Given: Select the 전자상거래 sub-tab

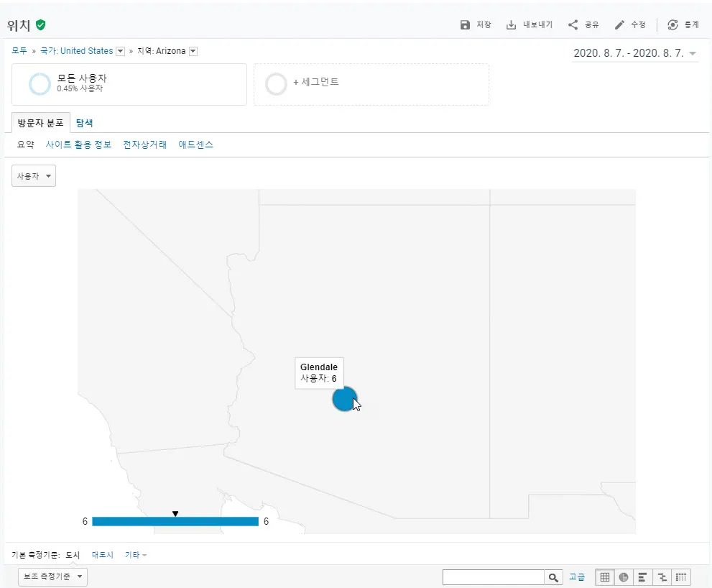Looking at the screenshot, I should click(x=144, y=144).
